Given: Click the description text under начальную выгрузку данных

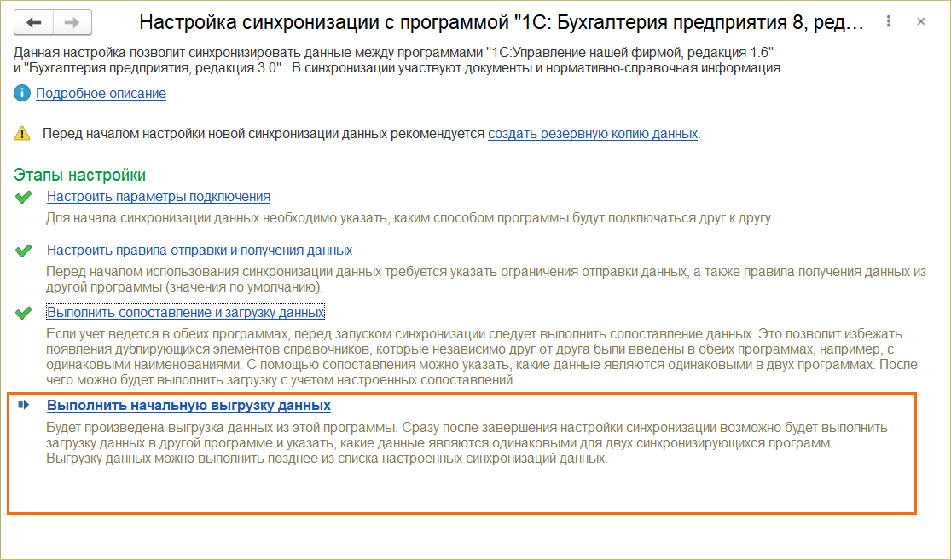Looking at the screenshot, I should [467, 443].
